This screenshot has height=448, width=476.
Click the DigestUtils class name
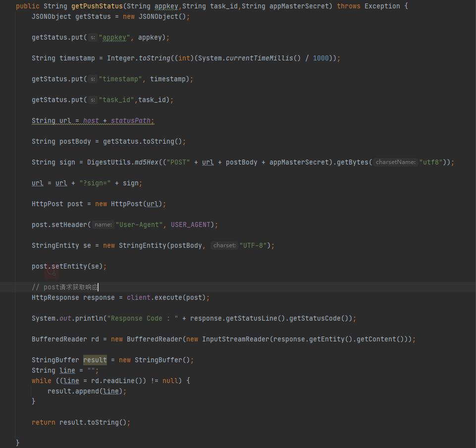point(109,162)
